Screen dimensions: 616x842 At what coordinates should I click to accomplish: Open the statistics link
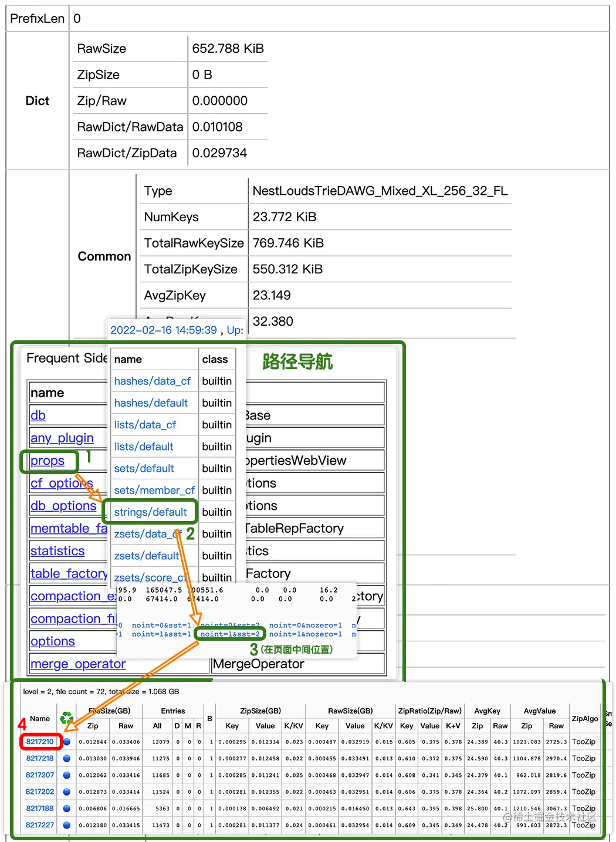(57, 551)
